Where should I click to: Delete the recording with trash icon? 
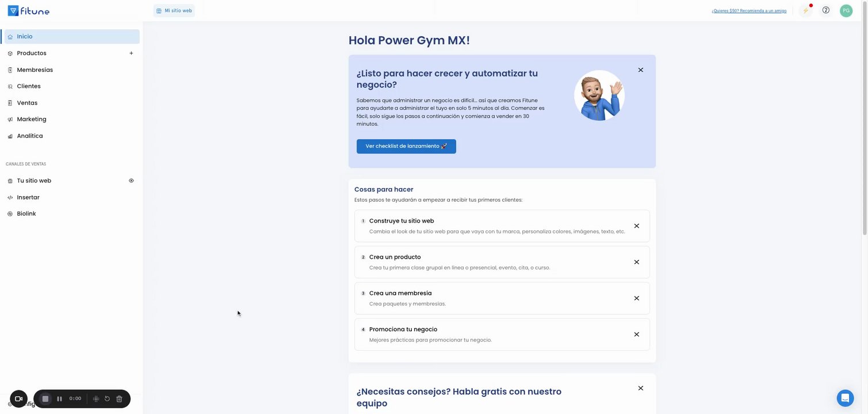(x=119, y=399)
